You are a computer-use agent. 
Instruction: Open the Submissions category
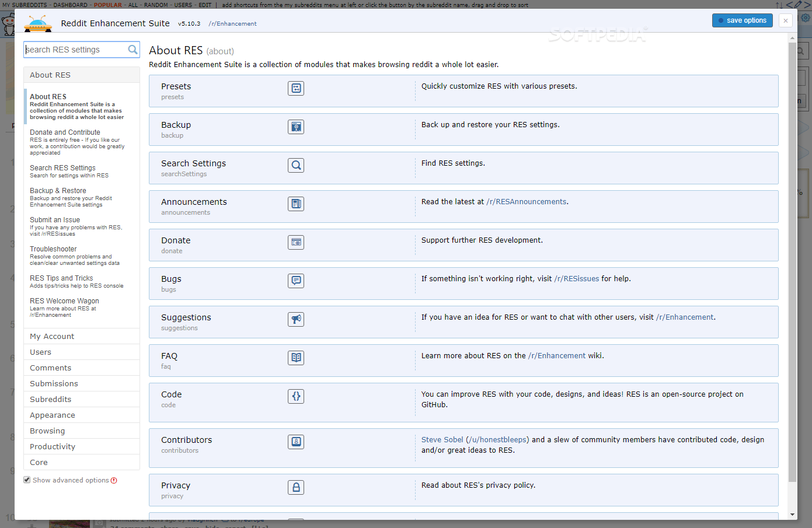[x=82, y=383]
